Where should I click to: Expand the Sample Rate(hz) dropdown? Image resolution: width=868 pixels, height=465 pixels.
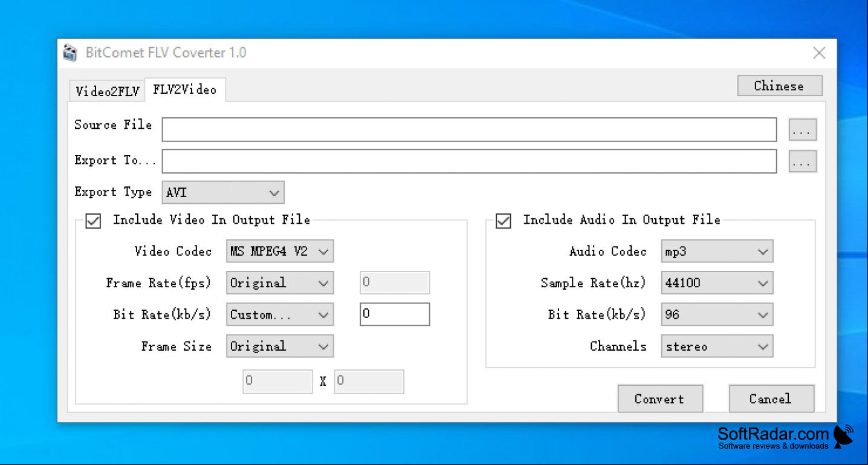[x=717, y=283]
